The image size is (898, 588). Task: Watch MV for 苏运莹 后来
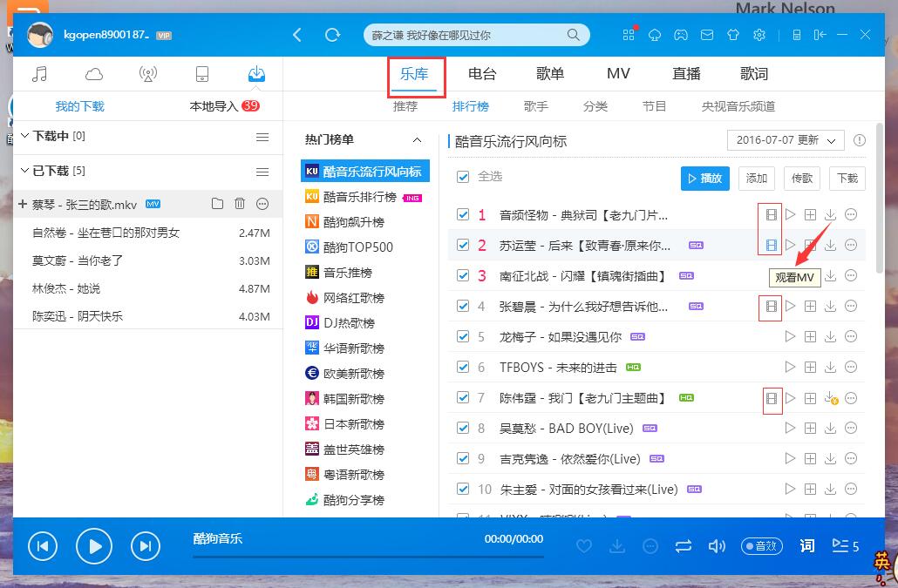click(x=772, y=246)
